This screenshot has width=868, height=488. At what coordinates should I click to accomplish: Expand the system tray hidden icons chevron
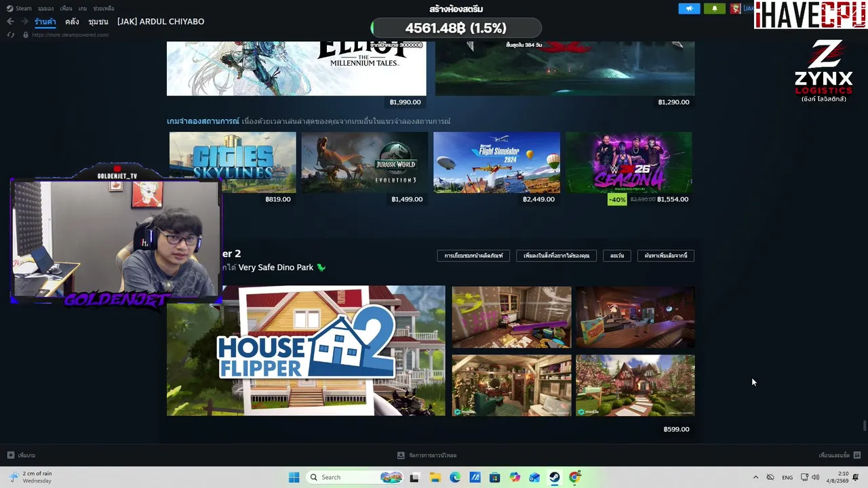755,477
